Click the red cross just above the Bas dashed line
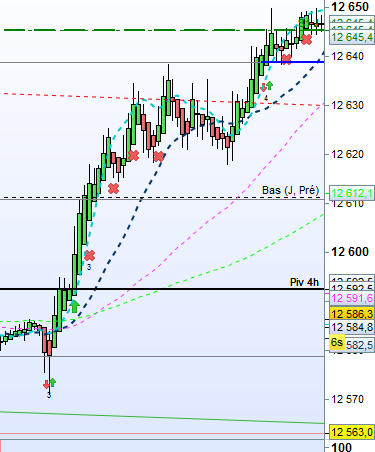The height and width of the screenshot is (452, 375). click(113, 189)
